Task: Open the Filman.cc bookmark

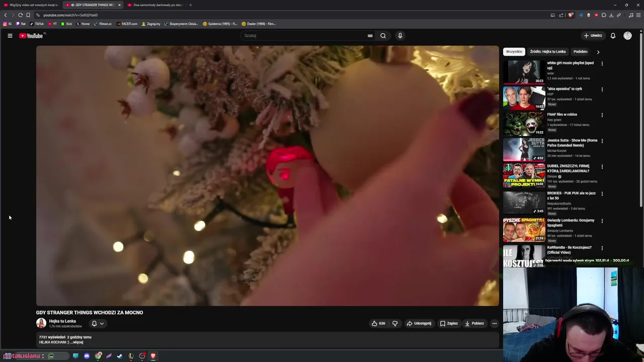Action: click(x=103, y=24)
